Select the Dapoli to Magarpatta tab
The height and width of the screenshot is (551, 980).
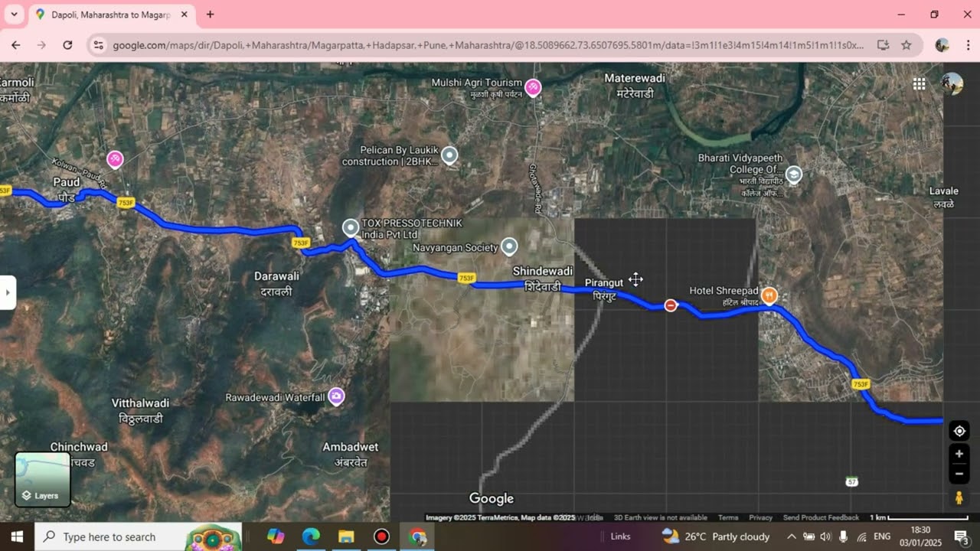[112, 15]
